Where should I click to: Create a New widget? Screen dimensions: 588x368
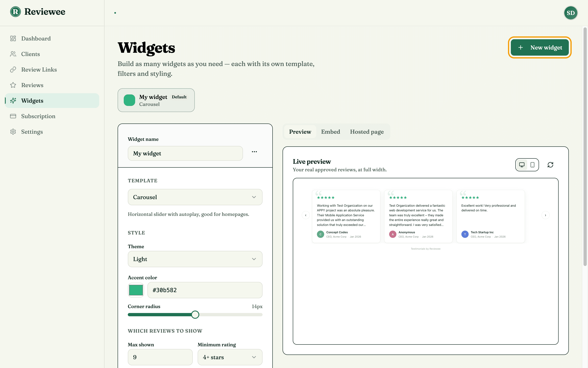(540, 47)
